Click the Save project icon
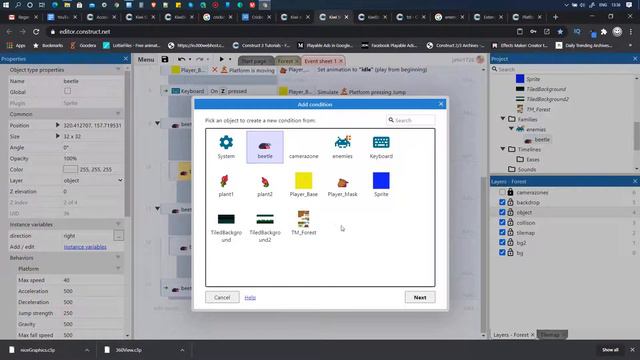Viewport: 640px width, 360px height. (165, 59)
